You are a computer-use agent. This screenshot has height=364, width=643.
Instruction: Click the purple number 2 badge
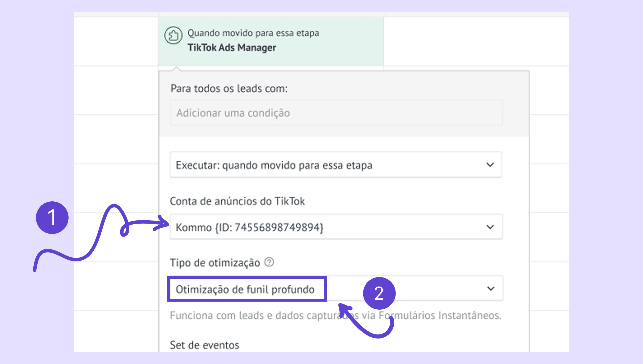coord(379,293)
